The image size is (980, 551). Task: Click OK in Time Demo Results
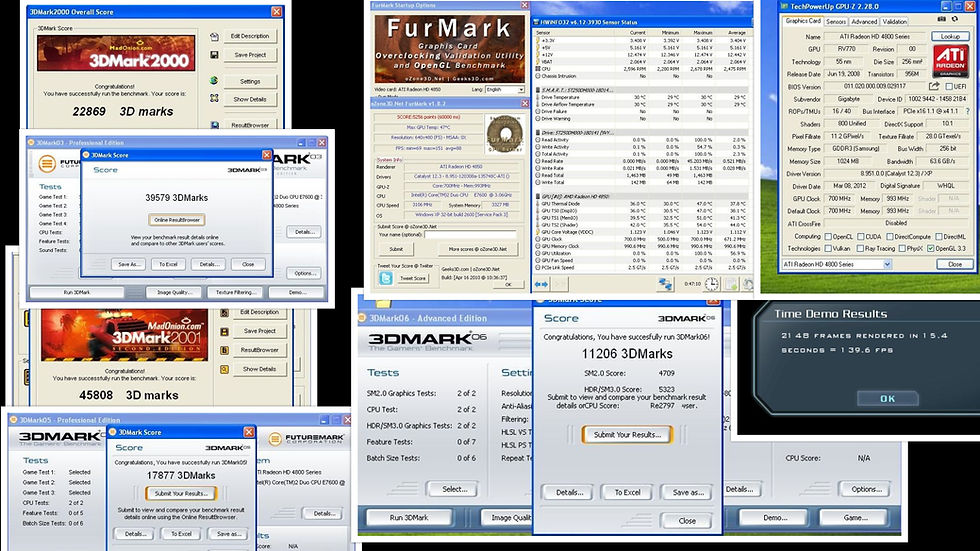888,399
